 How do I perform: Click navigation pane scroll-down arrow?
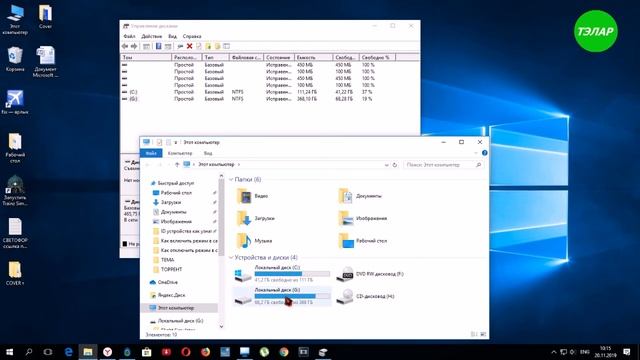(x=222, y=326)
